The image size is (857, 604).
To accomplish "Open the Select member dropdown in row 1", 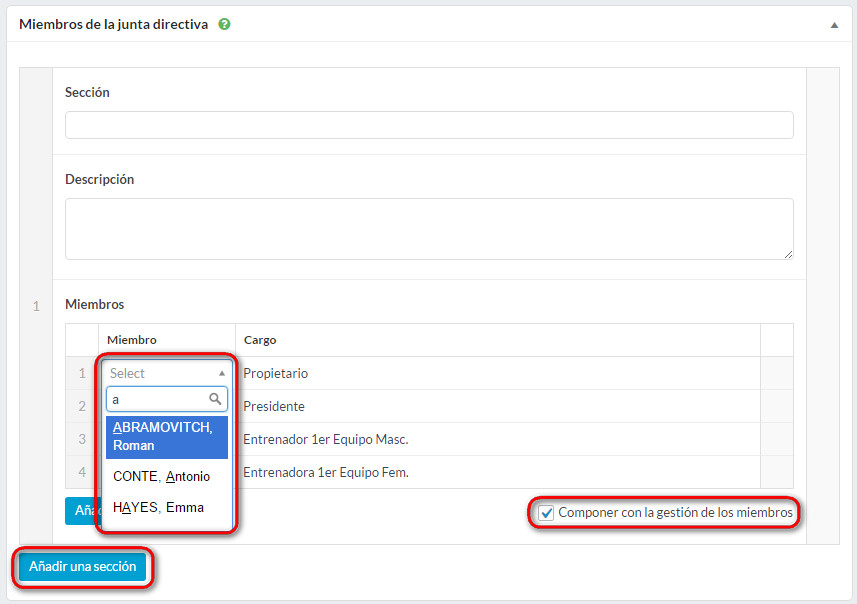I will click(x=166, y=373).
